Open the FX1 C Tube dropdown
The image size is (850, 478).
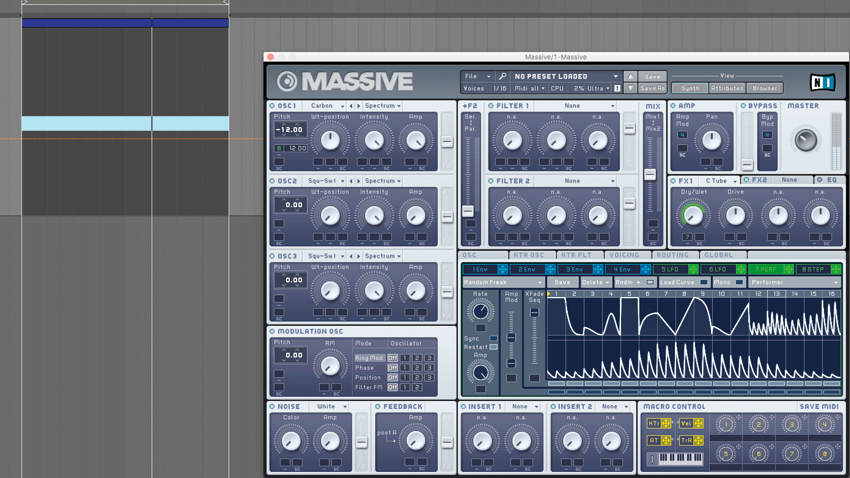[x=721, y=181]
